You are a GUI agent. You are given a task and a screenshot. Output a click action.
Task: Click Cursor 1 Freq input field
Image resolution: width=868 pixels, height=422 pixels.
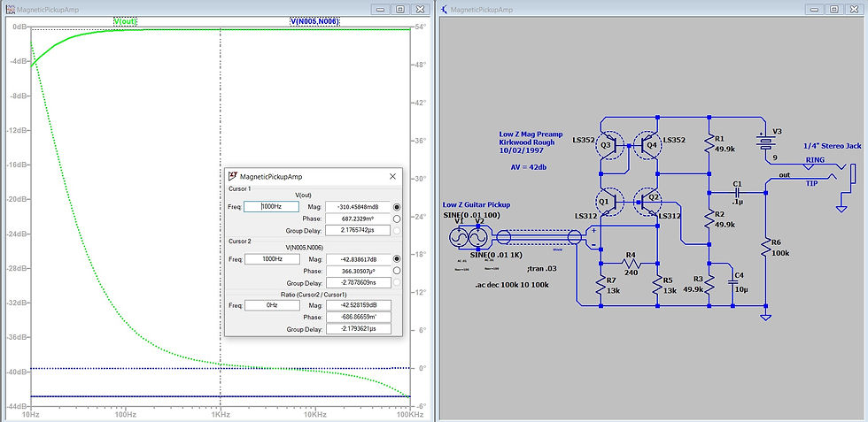272,206
